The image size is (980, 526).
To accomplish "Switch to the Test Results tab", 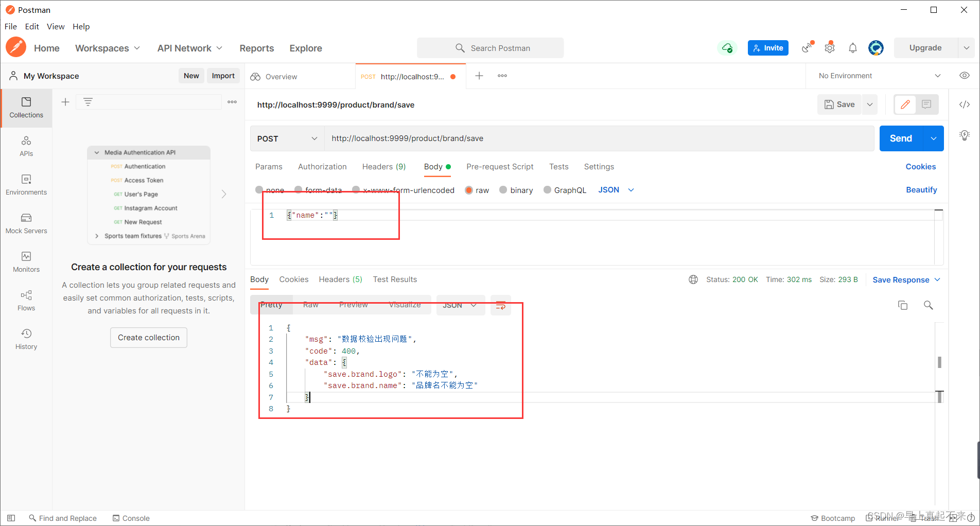I will 395,279.
